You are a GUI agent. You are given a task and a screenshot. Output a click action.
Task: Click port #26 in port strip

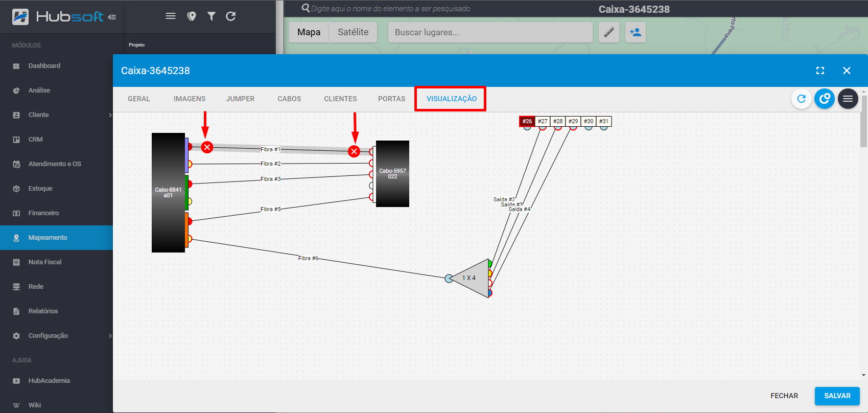click(527, 121)
